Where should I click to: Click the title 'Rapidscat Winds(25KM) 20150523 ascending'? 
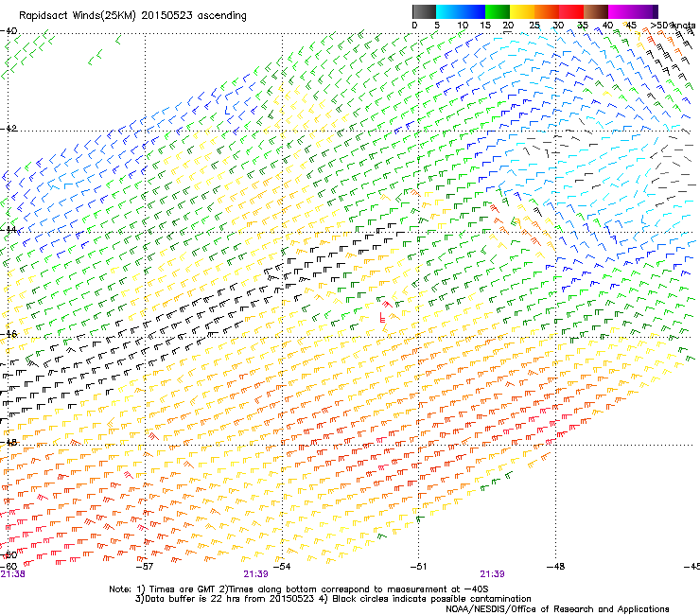click(x=132, y=16)
